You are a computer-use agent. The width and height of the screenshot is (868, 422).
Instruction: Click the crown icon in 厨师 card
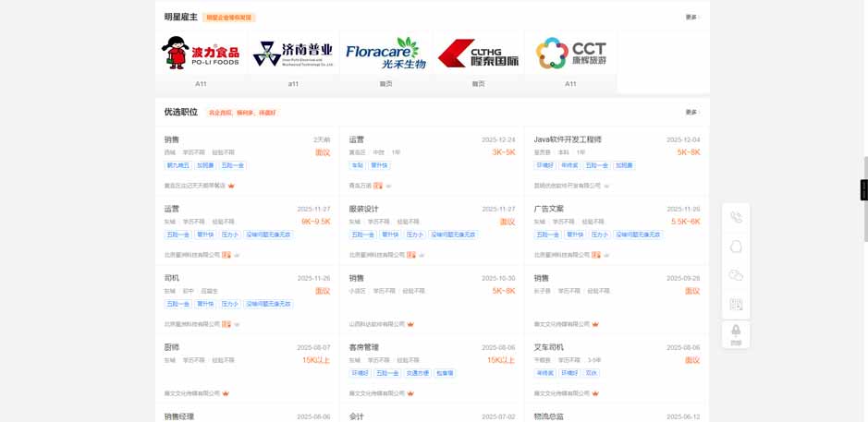tap(226, 393)
